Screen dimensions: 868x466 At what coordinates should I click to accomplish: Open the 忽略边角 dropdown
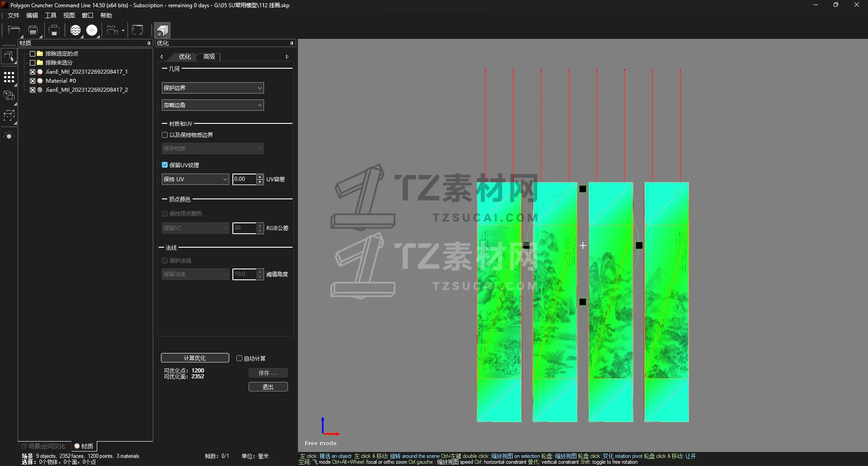tap(212, 105)
